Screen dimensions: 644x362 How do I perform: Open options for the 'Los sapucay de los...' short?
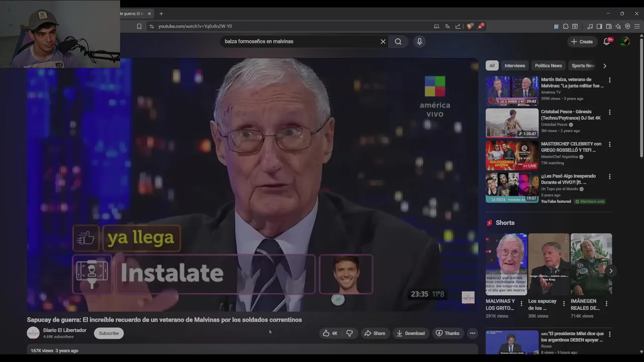[x=563, y=304]
